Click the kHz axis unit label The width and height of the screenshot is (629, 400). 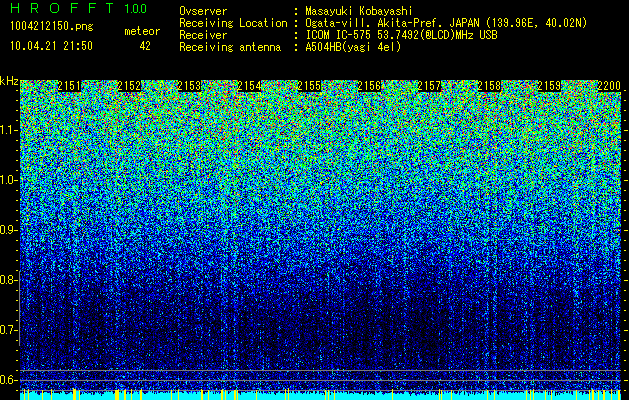[x=9, y=81]
